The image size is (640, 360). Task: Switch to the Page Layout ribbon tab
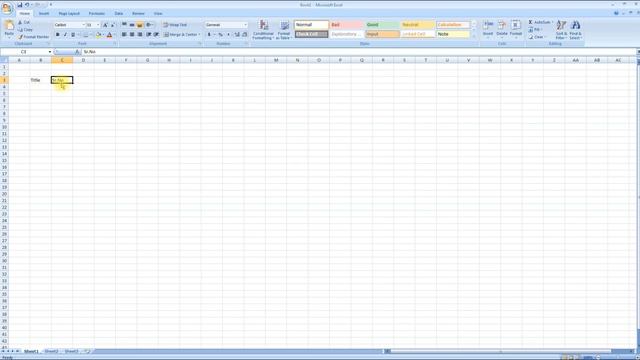coord(69,13)
